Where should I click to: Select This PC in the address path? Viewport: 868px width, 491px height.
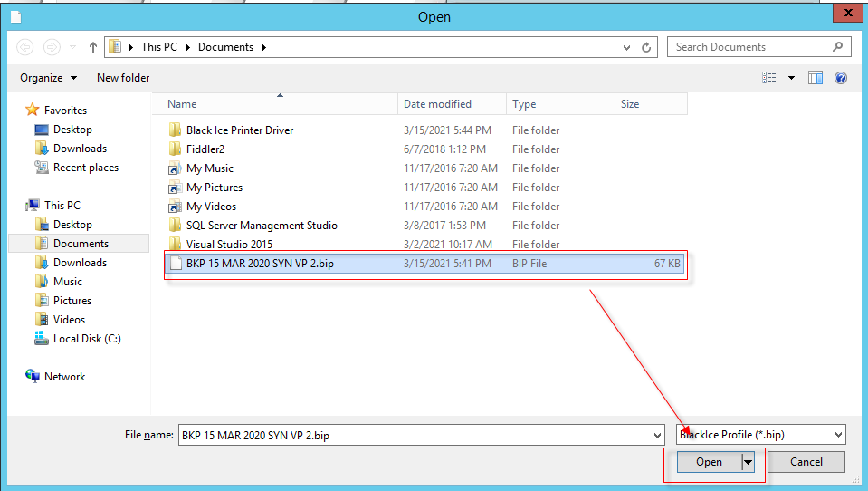[x=159, y=47]
